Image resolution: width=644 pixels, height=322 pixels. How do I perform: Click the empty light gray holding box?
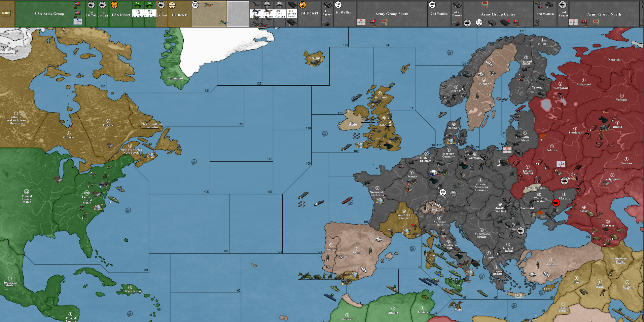[x=238, y=14]
